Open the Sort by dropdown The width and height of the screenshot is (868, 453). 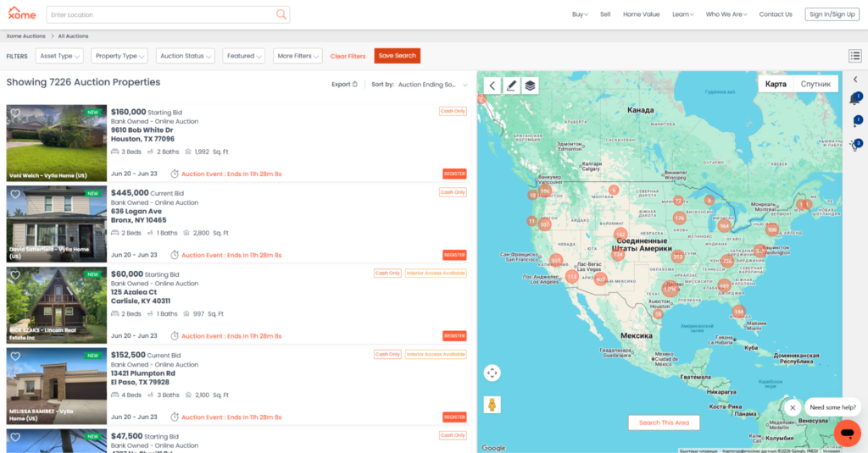[433, 85]
